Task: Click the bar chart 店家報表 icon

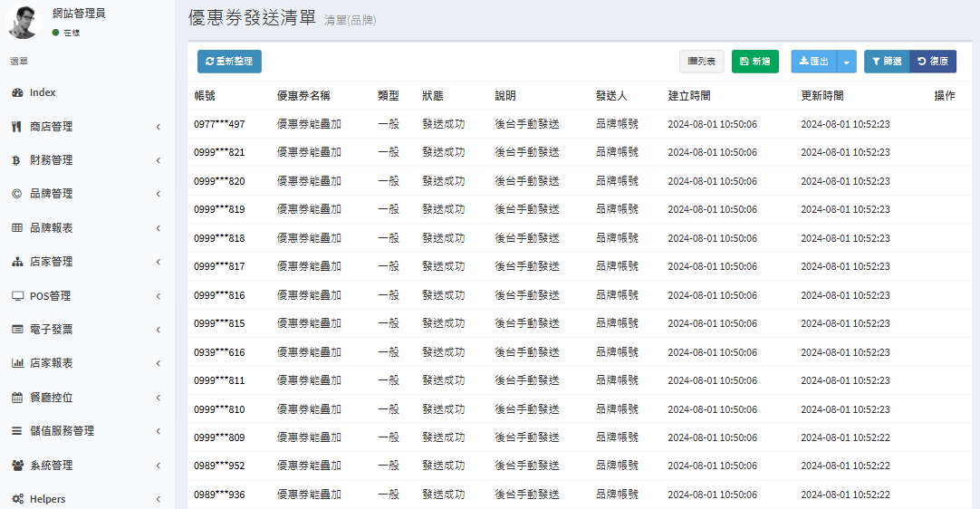Action: [x=16, y=363]
